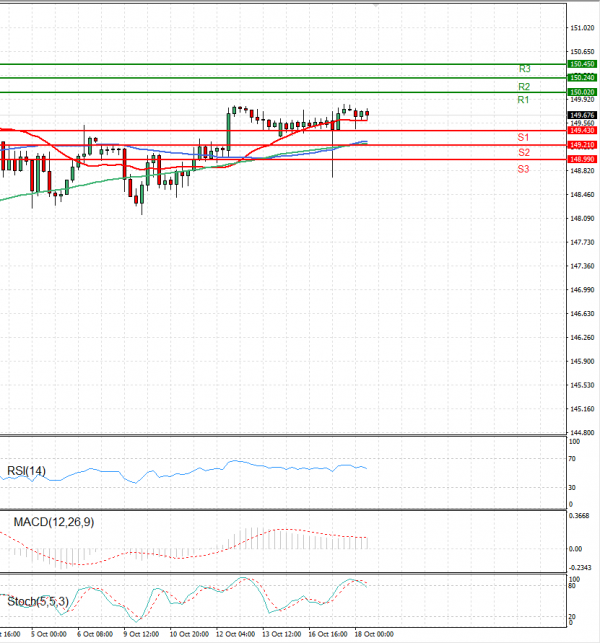Click the 145.160 price axis value
Screen dimensions: 600x643
582,409
